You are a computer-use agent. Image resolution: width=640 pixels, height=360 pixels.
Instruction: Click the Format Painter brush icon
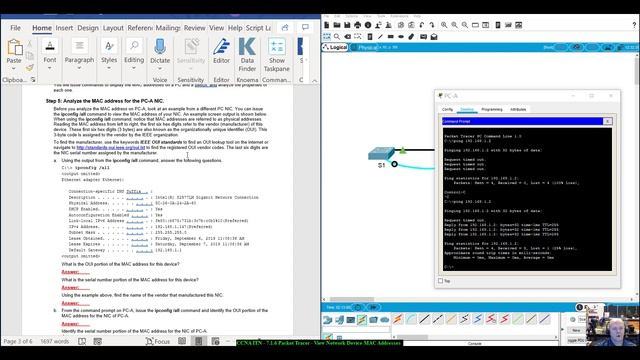(29, 68)
